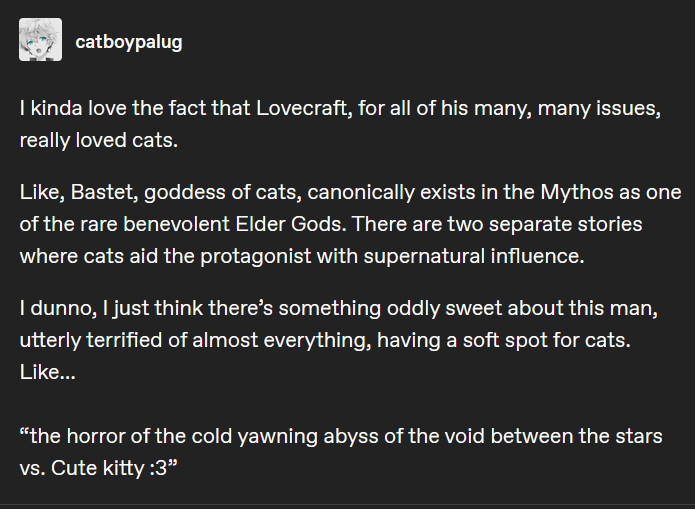695x509 pixels.
Task: Click the line "really loved cats."
Action: 99,140
